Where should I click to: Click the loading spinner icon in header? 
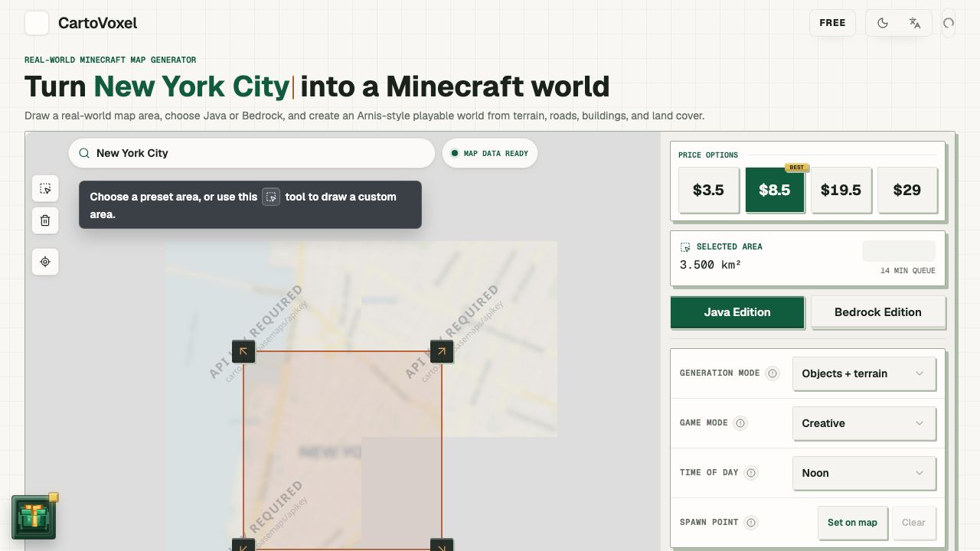(949, 23)
